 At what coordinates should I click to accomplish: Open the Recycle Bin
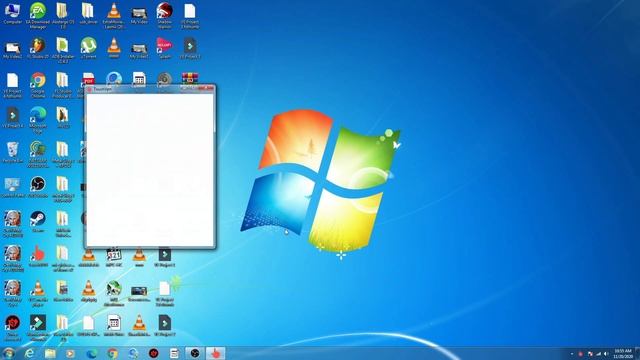(x=12, y=153)
